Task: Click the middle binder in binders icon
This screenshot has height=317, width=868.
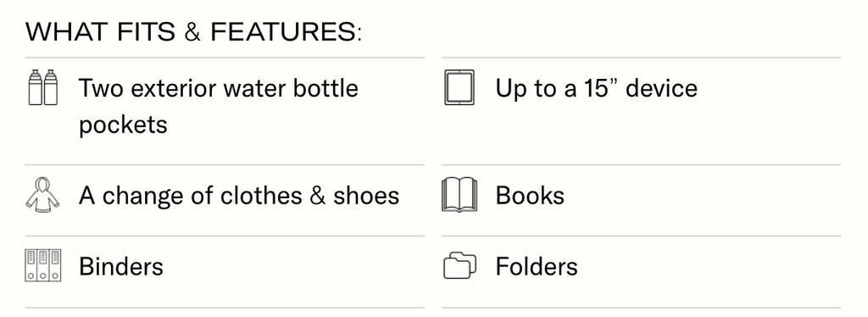Action: point(43,265)
